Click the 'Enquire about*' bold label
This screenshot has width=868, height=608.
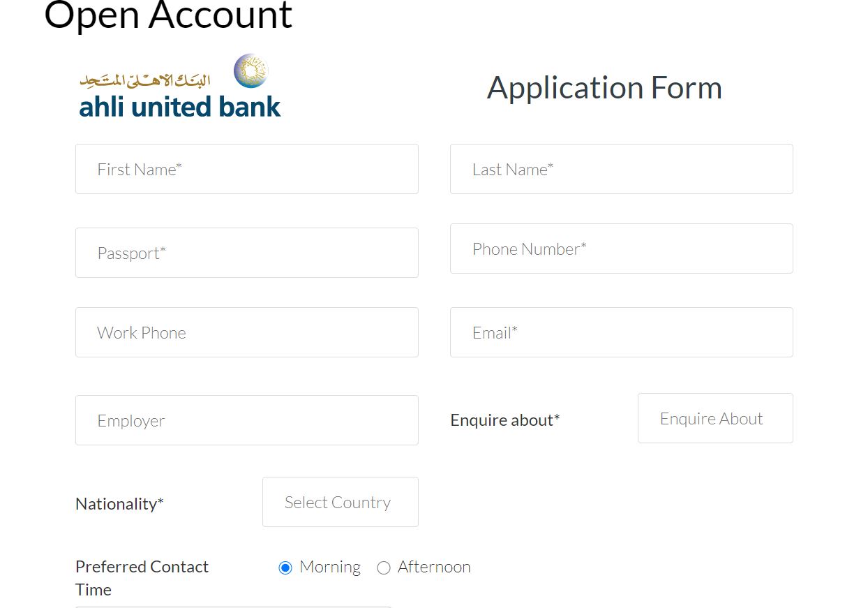pos(505,420)
